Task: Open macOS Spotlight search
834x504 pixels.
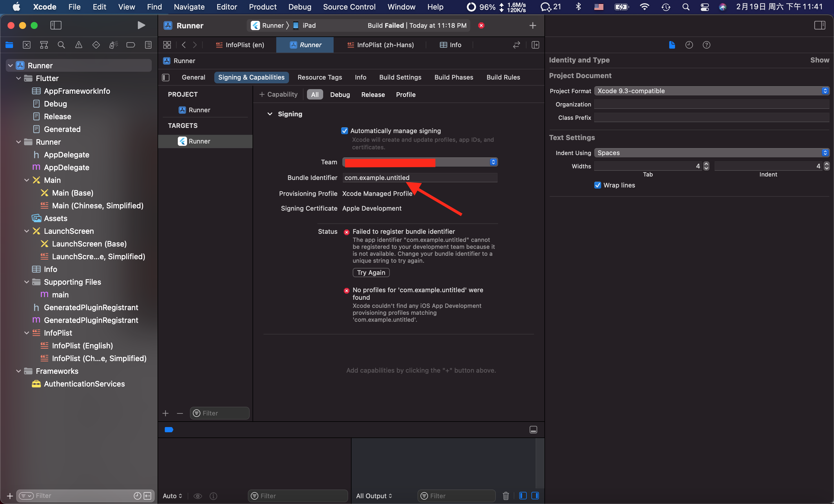Action: click(x=686, y=7)
